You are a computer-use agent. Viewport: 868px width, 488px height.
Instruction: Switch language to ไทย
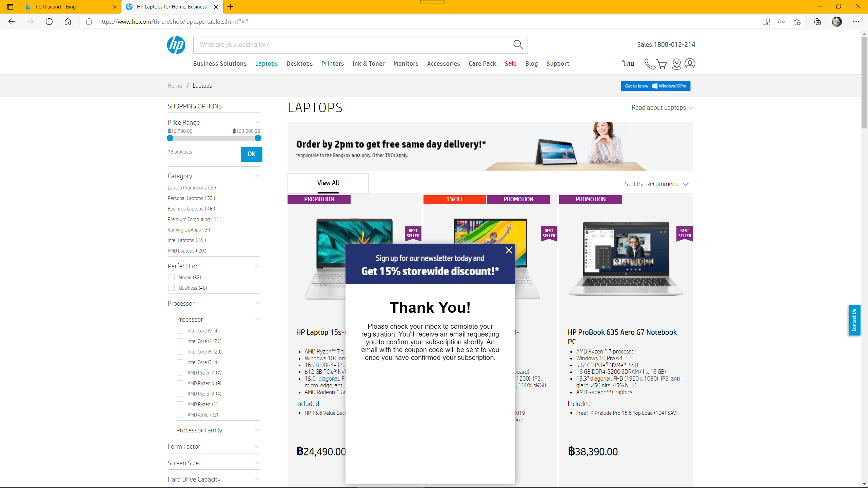coord(628,64)
